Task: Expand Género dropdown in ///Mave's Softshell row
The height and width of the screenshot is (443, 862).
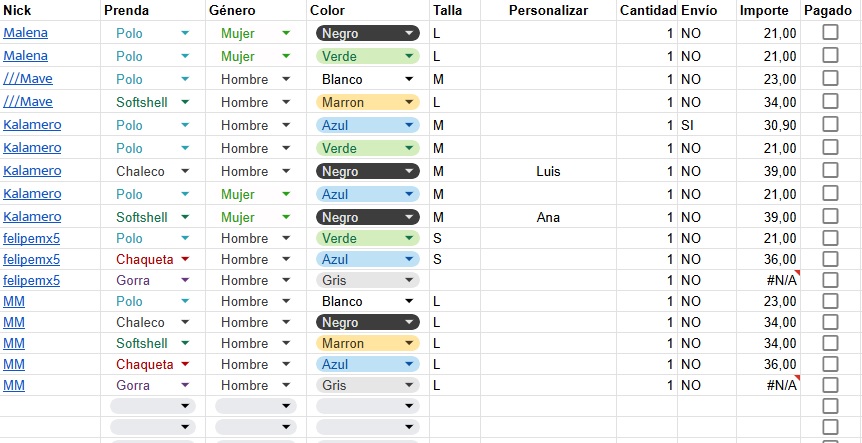Action: click(x=287, y=102)
